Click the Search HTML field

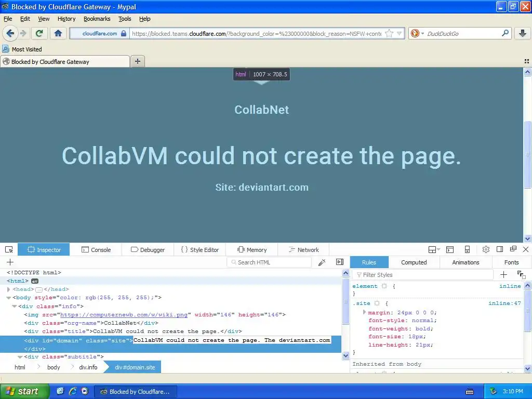click(269, 262)
